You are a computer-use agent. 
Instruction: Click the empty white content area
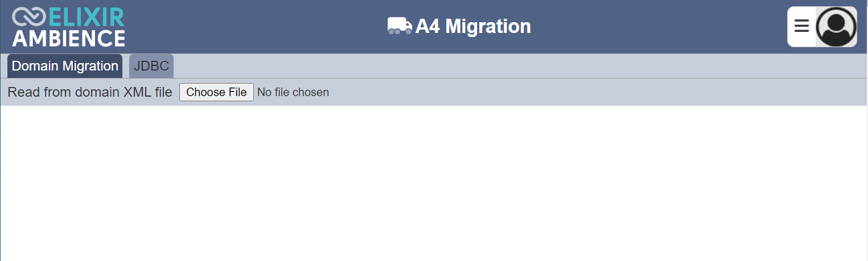tap(434, 183)
